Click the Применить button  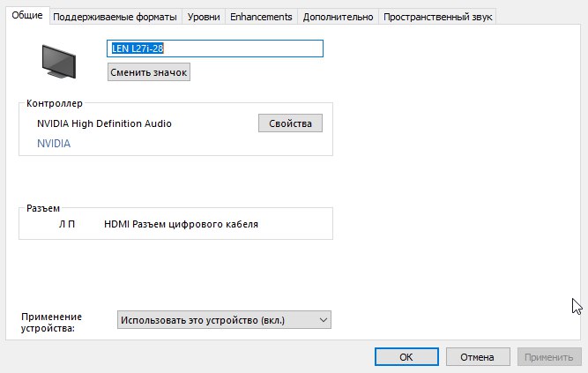[x=549, y=357]
